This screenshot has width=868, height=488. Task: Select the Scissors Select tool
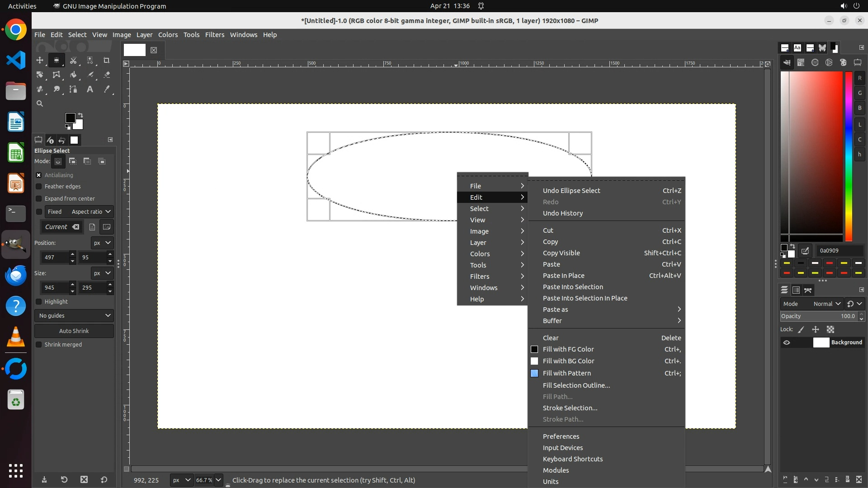[73, 60]
